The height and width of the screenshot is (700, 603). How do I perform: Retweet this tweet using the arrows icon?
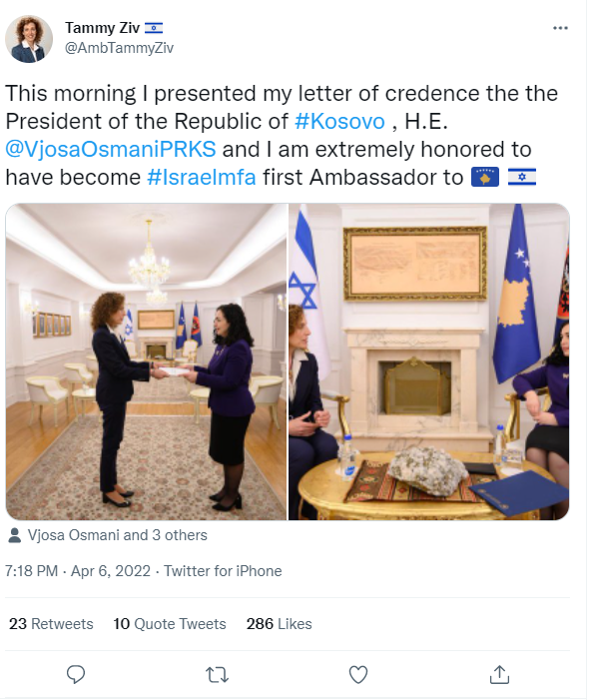point(217,675)
